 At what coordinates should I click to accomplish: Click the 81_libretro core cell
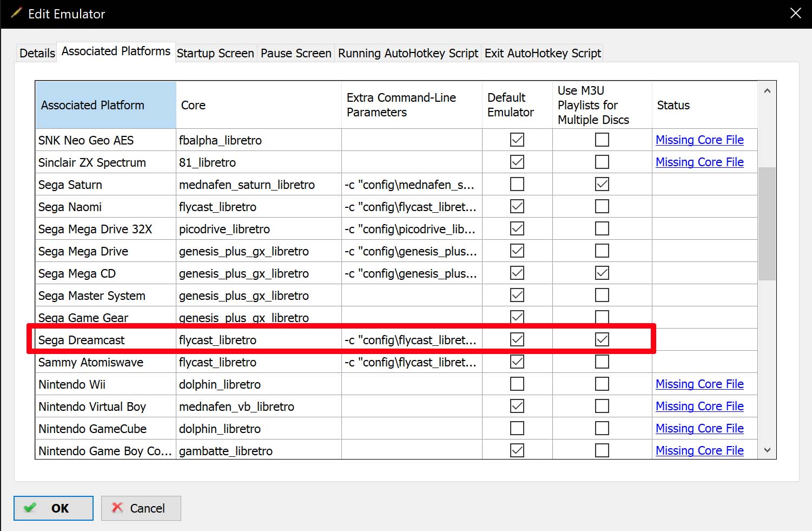(259, 162)
